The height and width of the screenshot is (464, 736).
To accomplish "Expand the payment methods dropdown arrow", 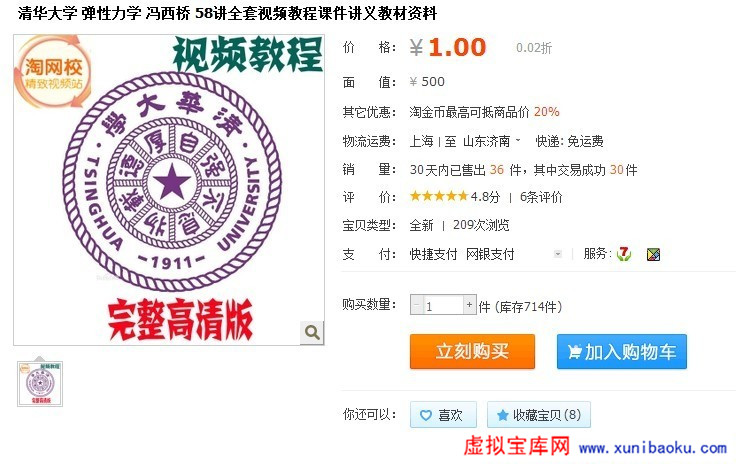I will coord(558,254).
